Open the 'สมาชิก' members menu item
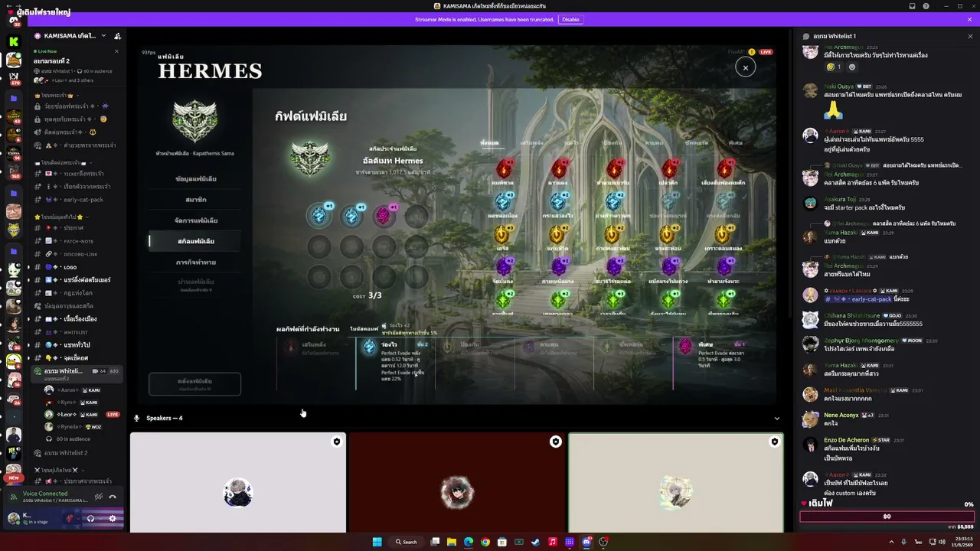The image size is (980, 551). pos(195,200)
